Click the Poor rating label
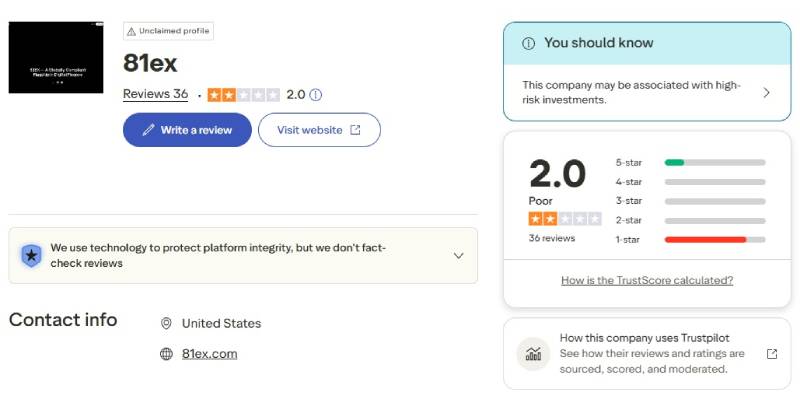This screenshot has height=403, width=800. pyautogui.click(x=540, y=201)
